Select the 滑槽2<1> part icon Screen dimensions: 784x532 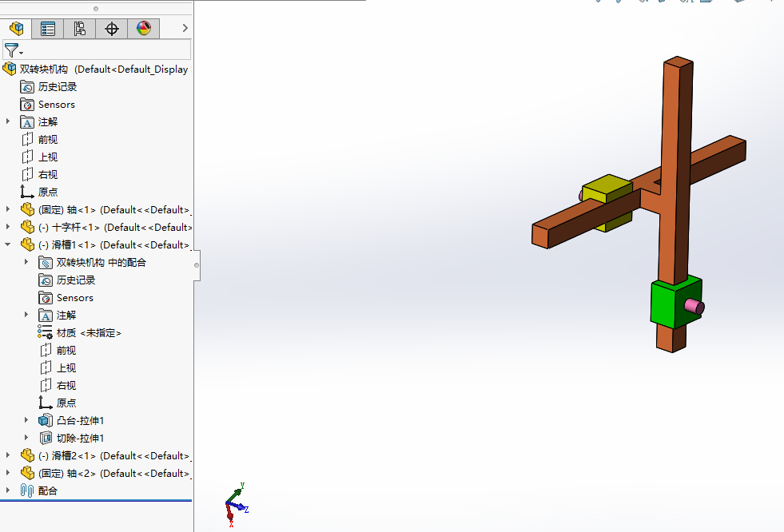pyautogui.click(x=27, y=455)
